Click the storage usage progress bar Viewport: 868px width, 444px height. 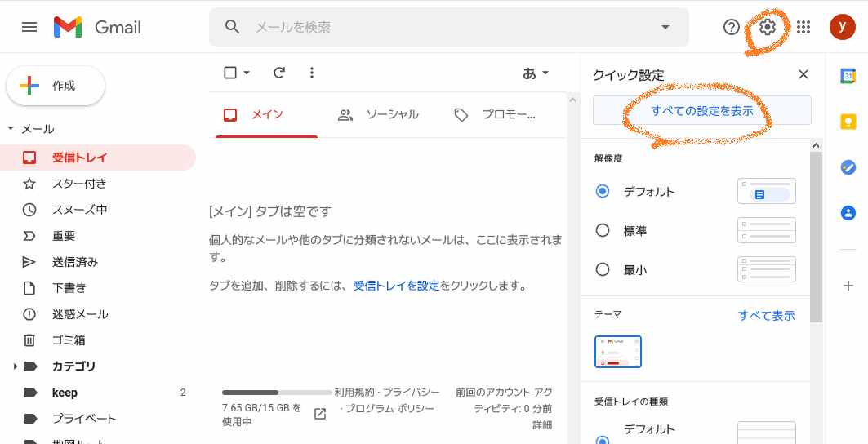[x=277, y=393]
